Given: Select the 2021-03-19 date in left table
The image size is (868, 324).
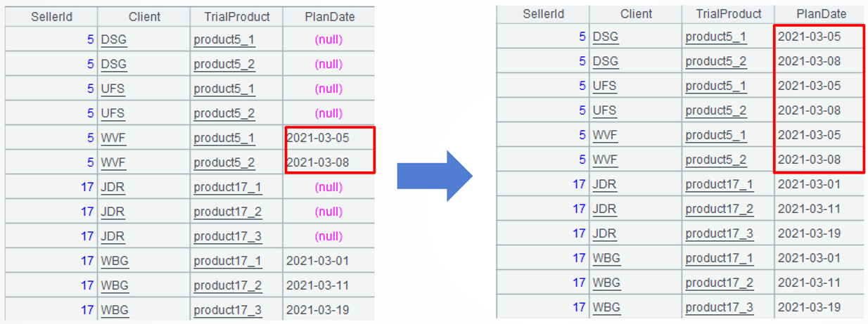Looking at the screenshot, I should 317,310.
